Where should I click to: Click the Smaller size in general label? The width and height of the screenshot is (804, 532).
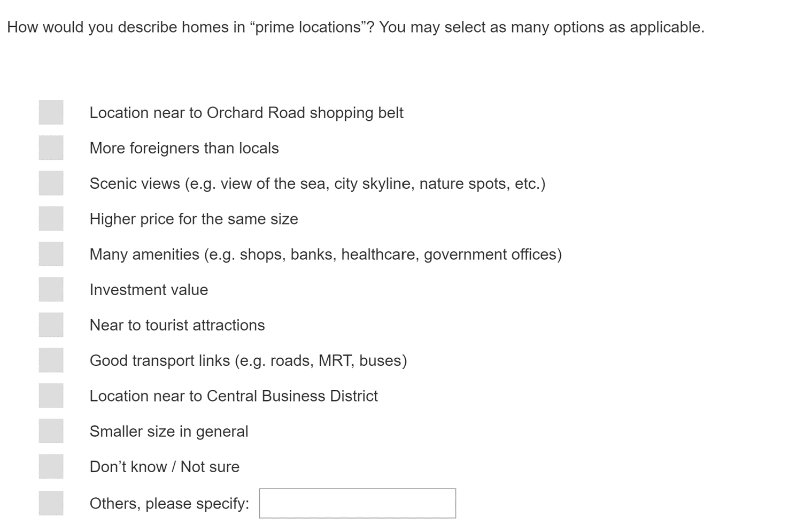169,431
